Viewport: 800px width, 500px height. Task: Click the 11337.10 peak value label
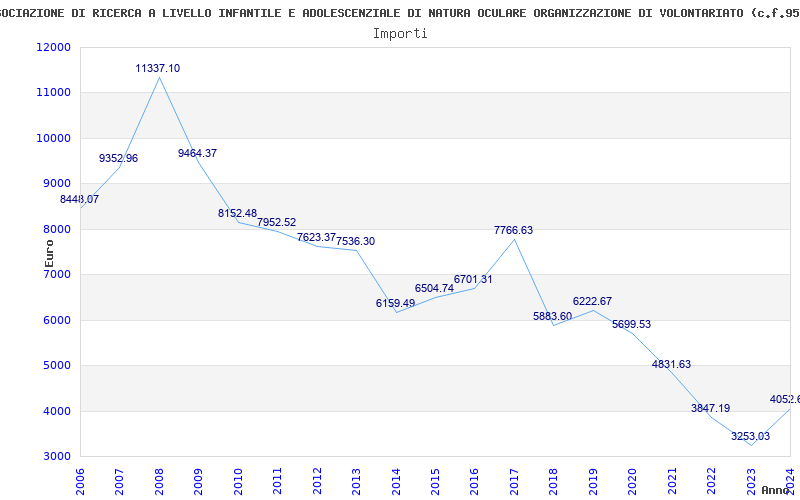[158, 68]
